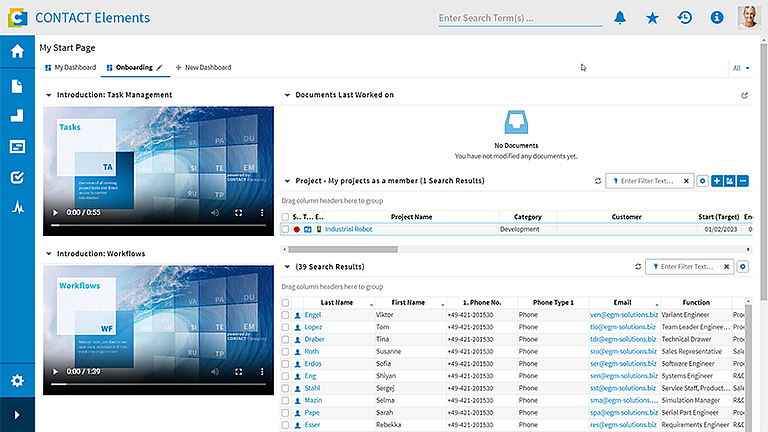The image size is (768, 432).
Task: Open persons table settings icon
Action: tap(743, 266)
